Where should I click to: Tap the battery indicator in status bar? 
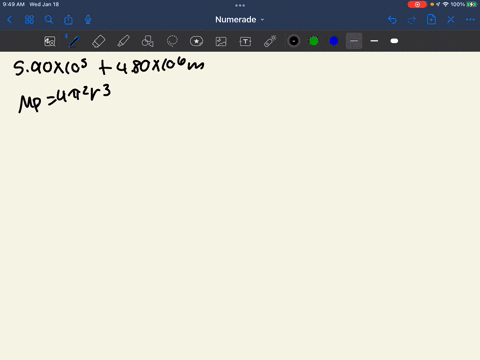(472, 4)
